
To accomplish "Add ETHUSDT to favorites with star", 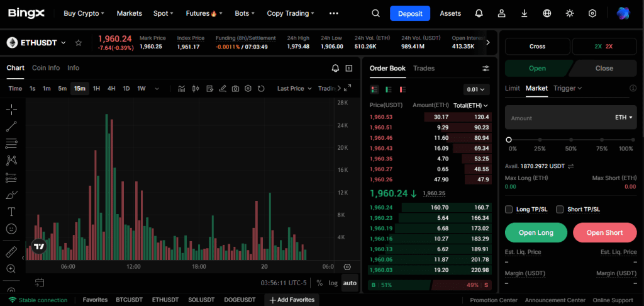I will pyautogui.click(x=79, y=43).
